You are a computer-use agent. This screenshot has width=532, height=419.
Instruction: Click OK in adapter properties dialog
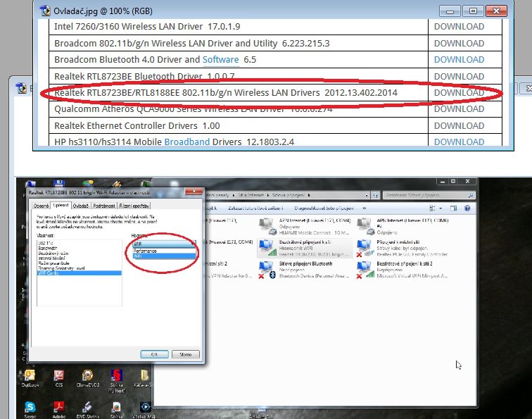154,354
